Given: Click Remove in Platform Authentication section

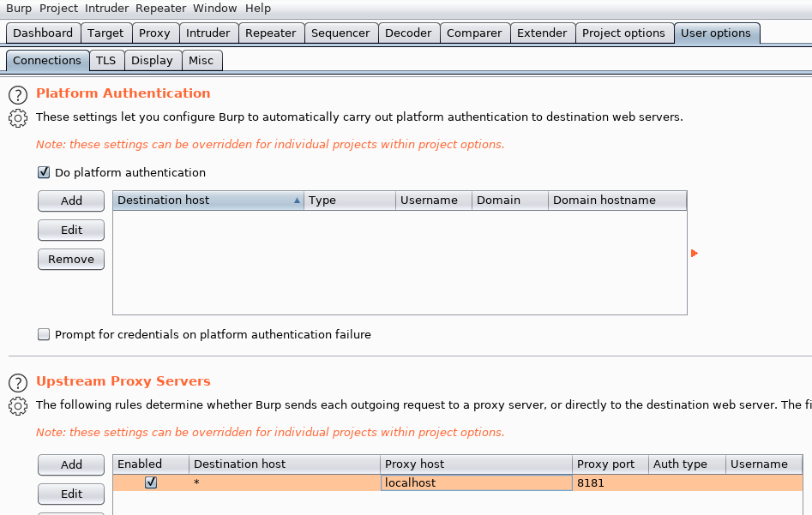Looking at the screenshot, I should click(x=71, y=259).
